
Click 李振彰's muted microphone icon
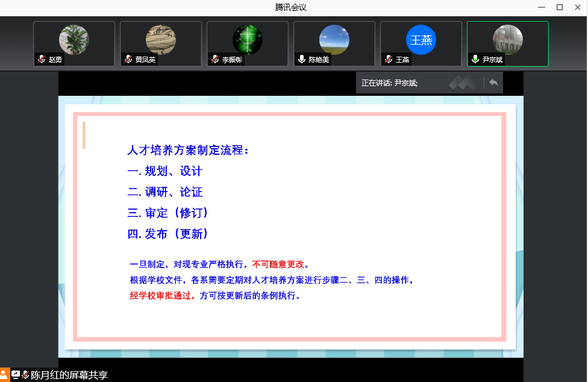click(x=214, y=60)
